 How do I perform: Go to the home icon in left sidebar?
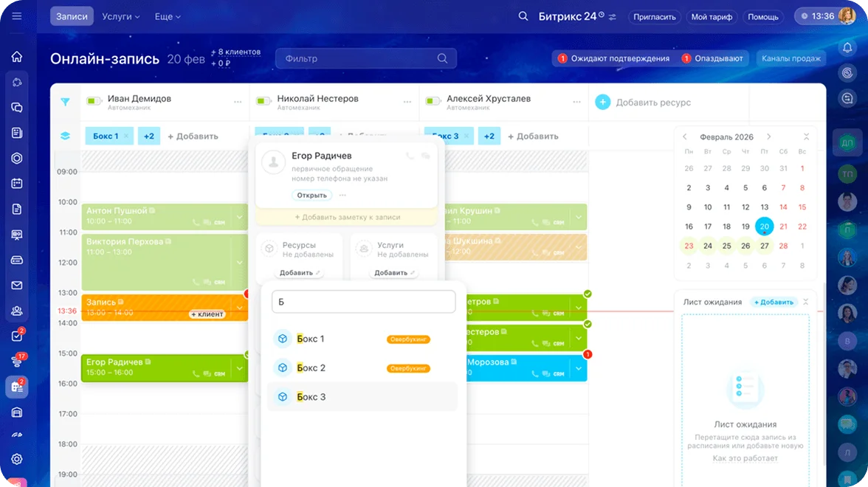point(17,56)
